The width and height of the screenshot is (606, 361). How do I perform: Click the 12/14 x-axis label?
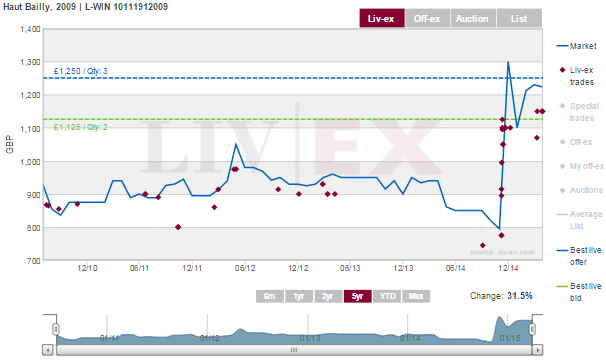tap(508, 268)
